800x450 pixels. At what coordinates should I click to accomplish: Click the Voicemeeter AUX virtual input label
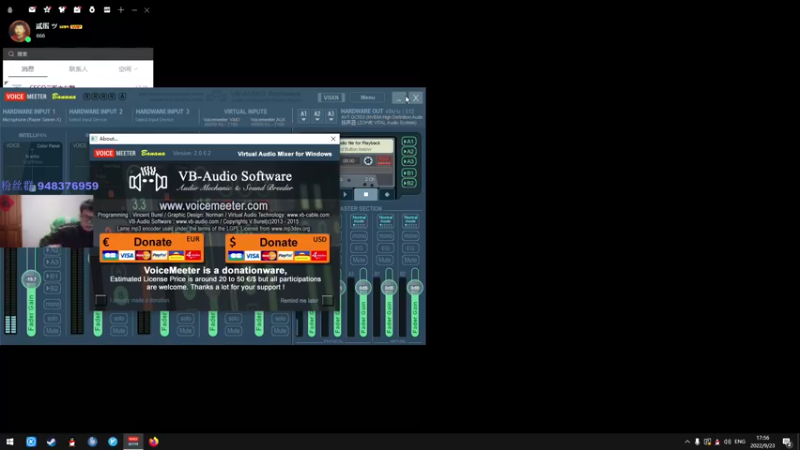coord(267,121)
